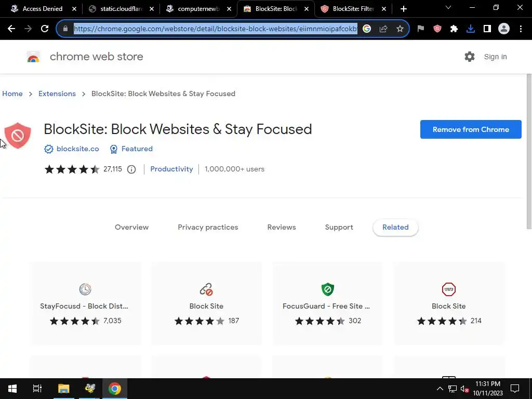Go back using the browser back arrow
532x399 pixels.
11,29
